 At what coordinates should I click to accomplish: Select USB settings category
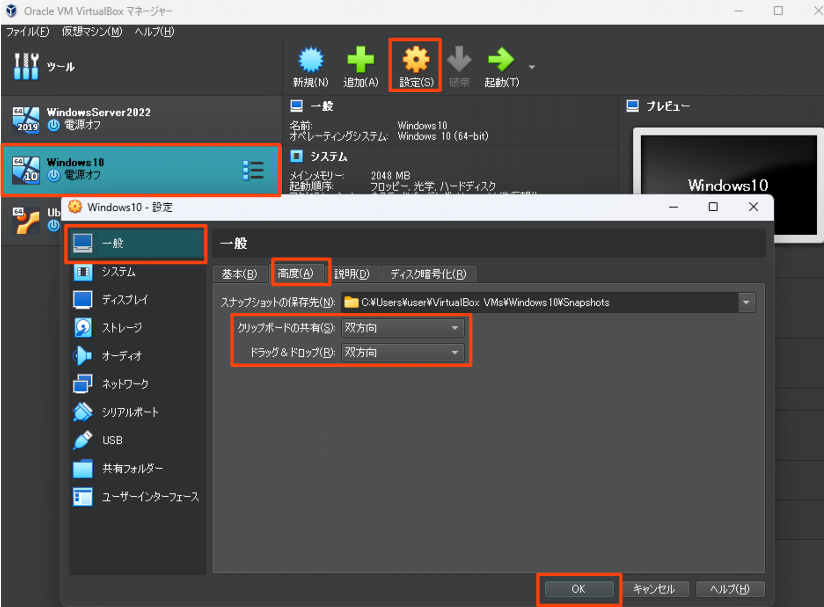136,440
